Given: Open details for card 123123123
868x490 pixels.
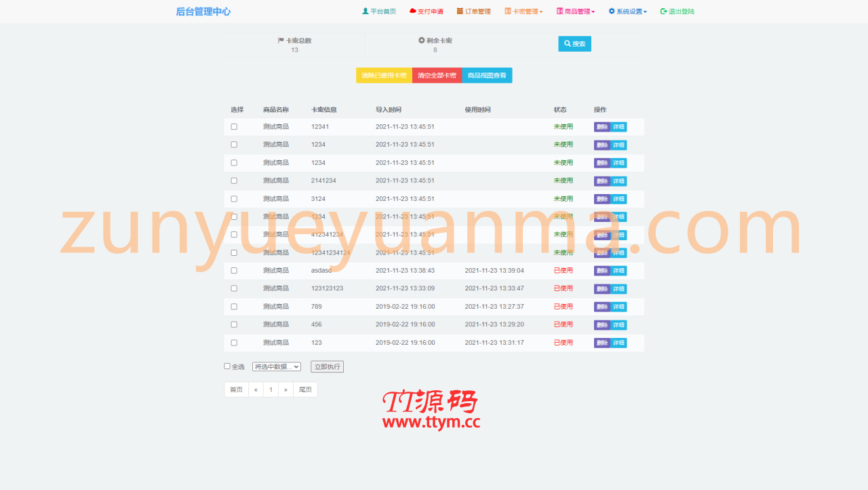Looking at the screenshot, I should pos(618,289).
